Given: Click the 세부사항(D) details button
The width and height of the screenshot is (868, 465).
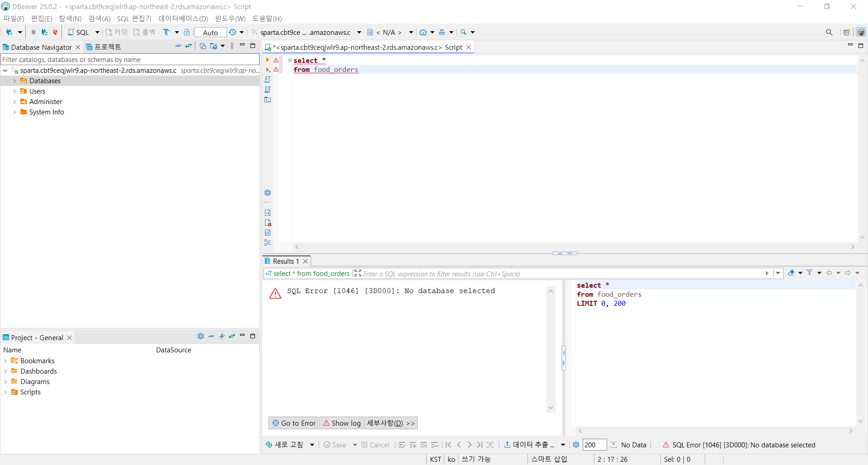Looking at the screenshot, I should point(391,423).
